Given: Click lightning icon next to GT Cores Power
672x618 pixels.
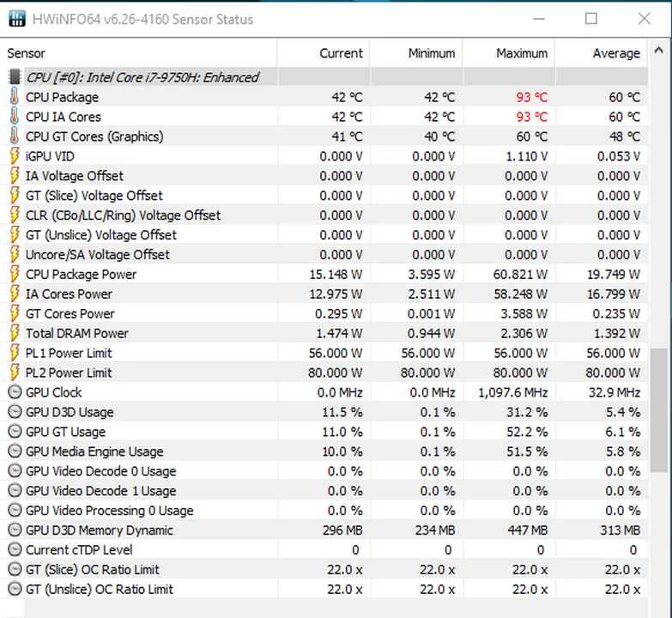Looking at the screenshot, I should pos(15,313).
